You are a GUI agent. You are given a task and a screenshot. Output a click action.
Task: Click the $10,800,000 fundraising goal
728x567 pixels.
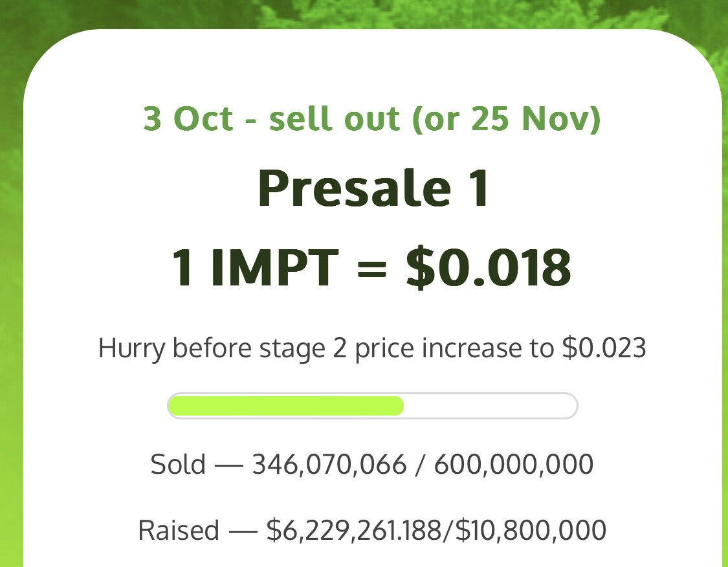(531, 530)
